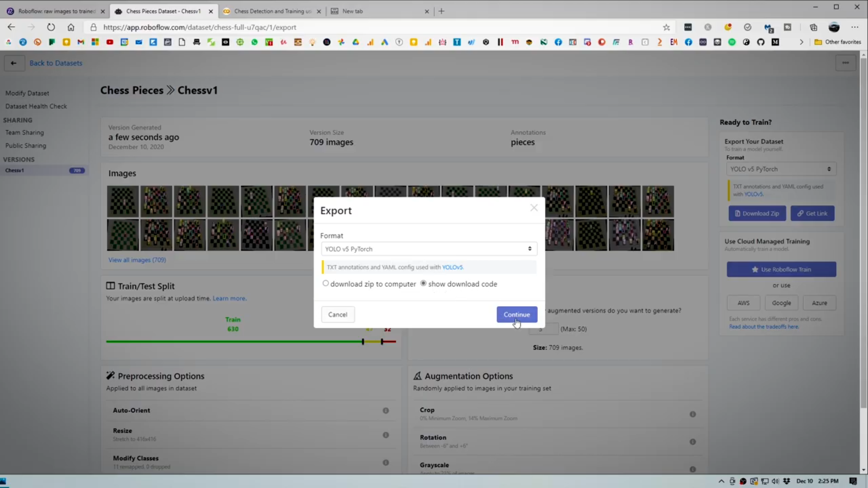
Task: Open the Gmail bookmark in the favorites bar
Action: [x=80, y=42]
